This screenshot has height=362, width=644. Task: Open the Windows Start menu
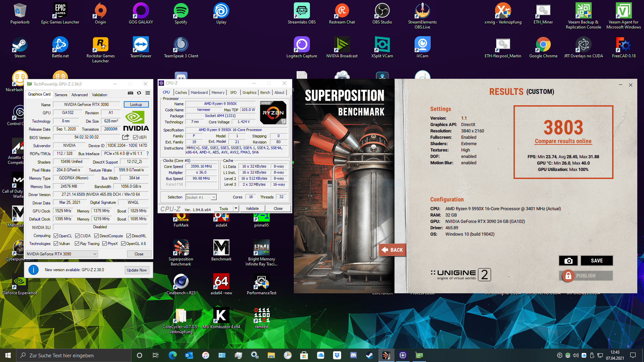coord(8,355)
